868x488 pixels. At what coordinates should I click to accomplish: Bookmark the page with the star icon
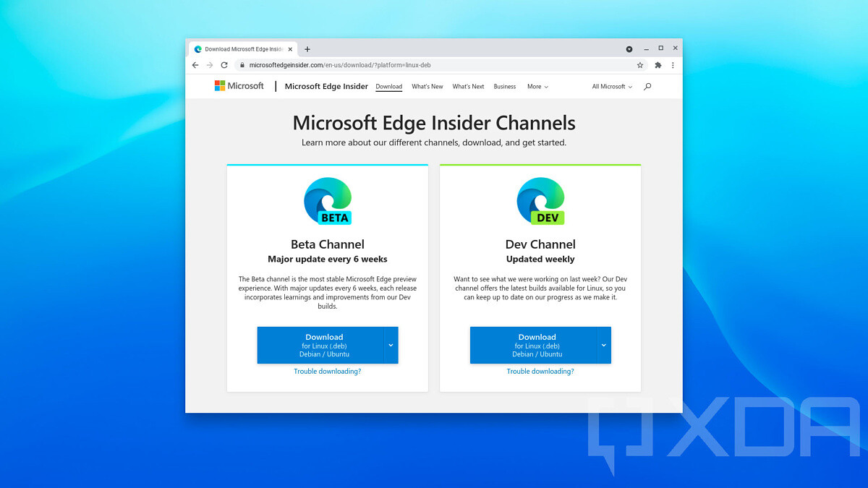pos(640,65)
